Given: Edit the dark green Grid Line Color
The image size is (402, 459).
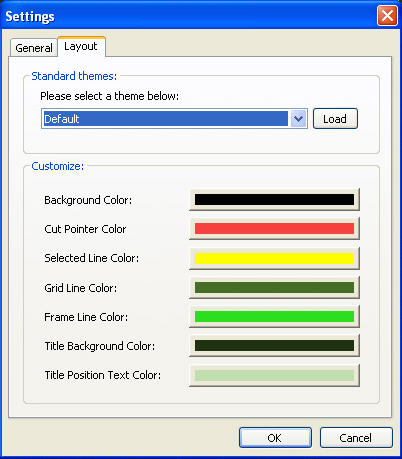Looking at the screenshot, I should [274, 287].
